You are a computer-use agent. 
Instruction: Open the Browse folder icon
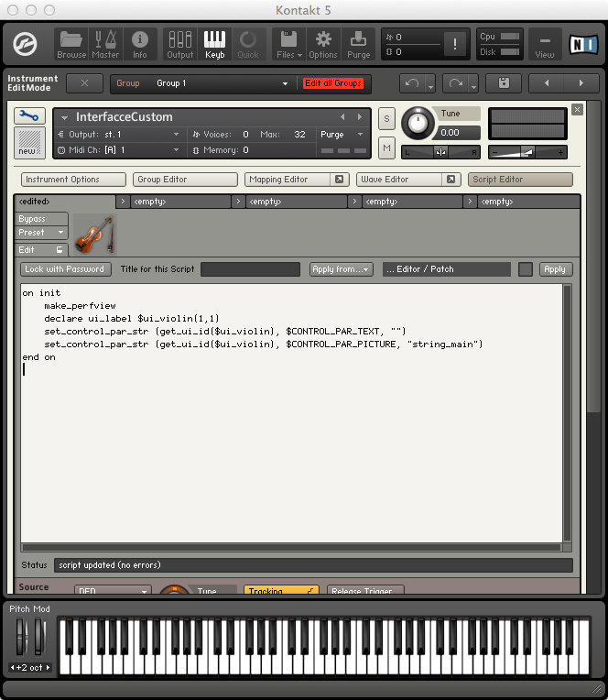[71, 43]
